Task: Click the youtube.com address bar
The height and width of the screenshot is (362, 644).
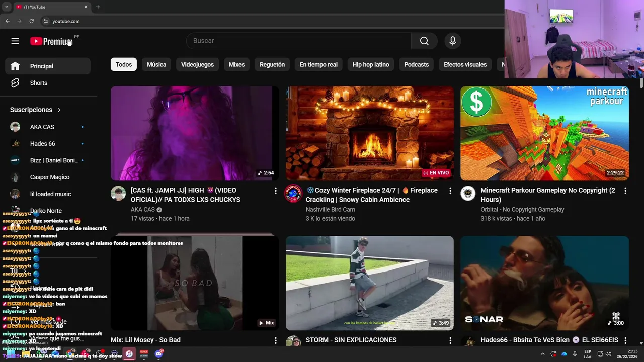Action: (272, 21)
